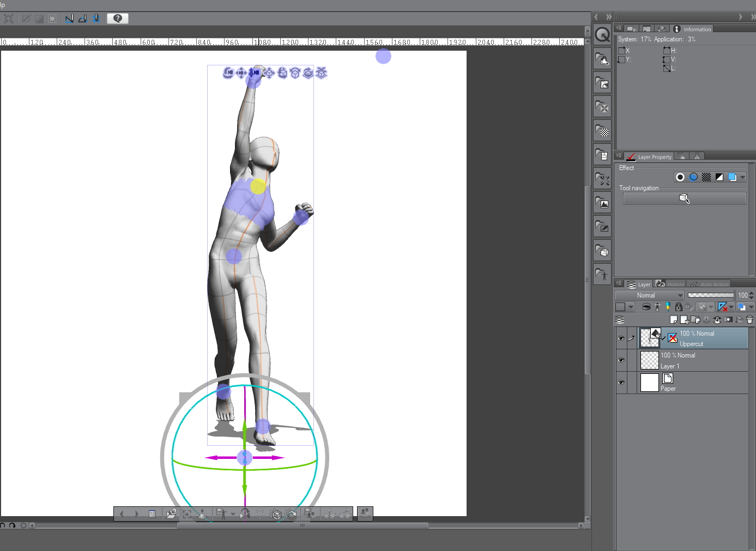
Task: Click the Create Layer Mask icon
Action: coord(728,320)
